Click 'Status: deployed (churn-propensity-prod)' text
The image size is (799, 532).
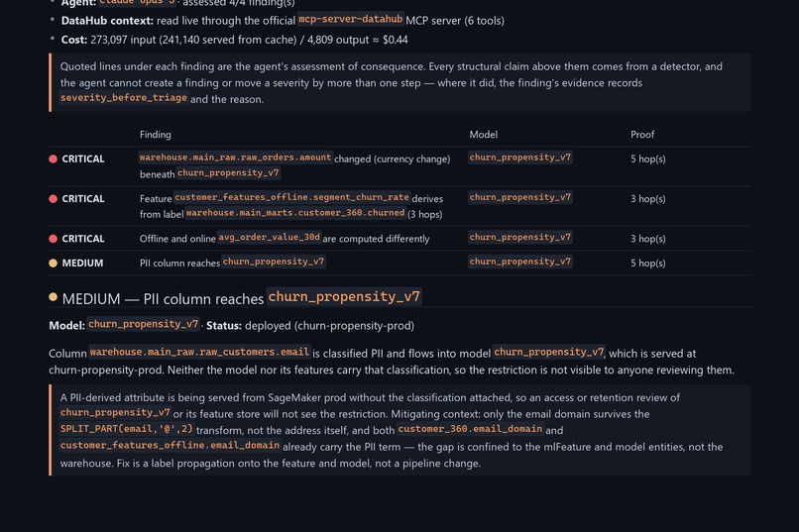[x=310, y=326]
